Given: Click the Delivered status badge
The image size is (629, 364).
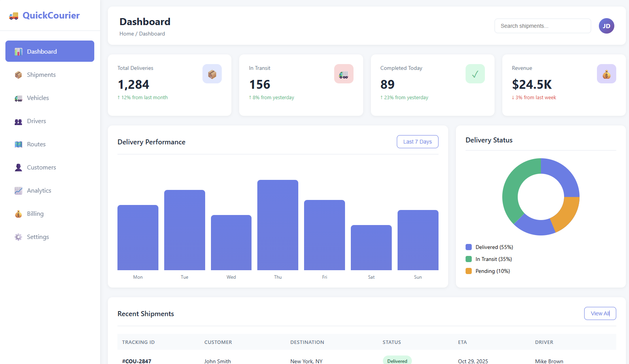Looking at the screenshot, I should [x=397, y=361].
